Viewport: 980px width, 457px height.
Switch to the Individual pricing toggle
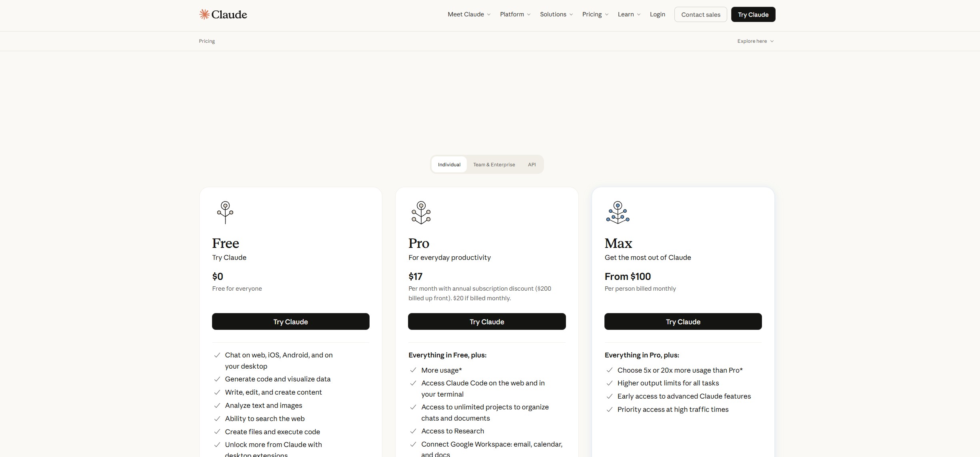(x=449, y=164)
